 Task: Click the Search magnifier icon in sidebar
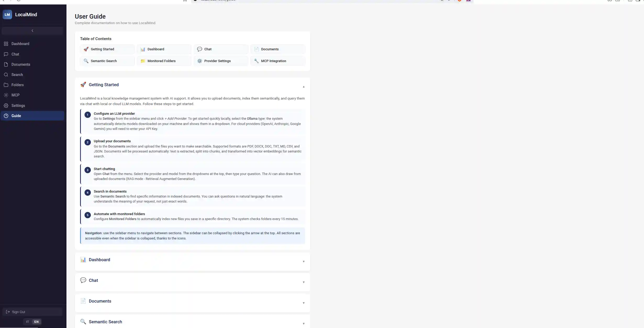tap(6, 75)
